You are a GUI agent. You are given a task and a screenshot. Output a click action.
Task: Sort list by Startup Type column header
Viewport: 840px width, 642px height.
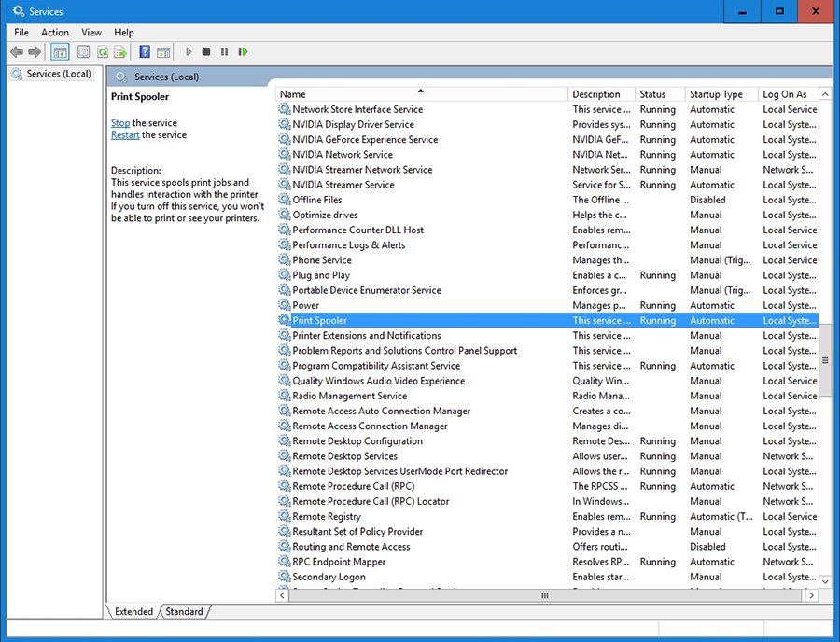(716, 94)
